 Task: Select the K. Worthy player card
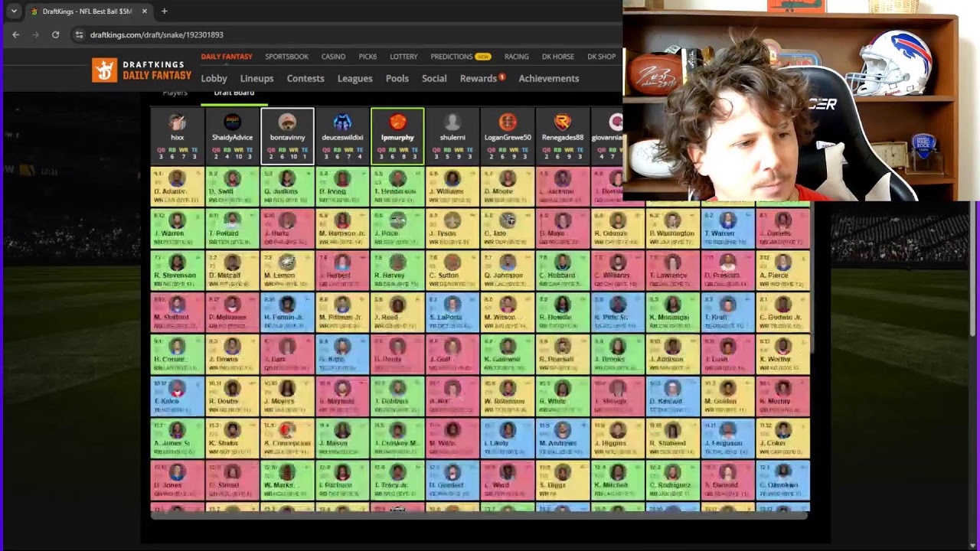(783, 355)
